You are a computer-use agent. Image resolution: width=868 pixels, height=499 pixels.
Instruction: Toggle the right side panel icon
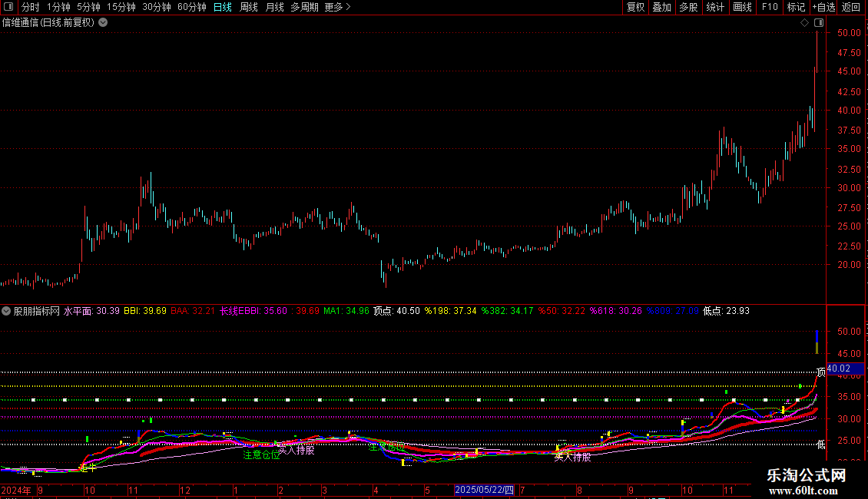(x=818, y=22)
